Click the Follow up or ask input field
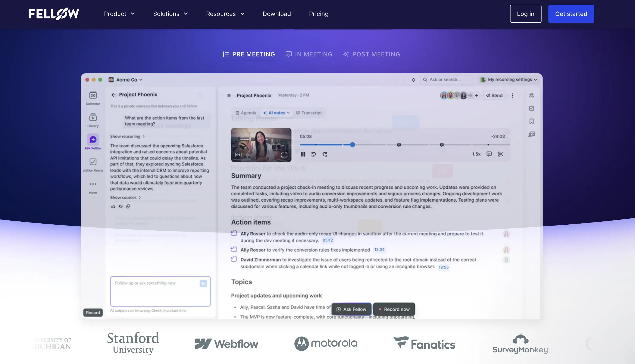 click(x=155, y=291)
